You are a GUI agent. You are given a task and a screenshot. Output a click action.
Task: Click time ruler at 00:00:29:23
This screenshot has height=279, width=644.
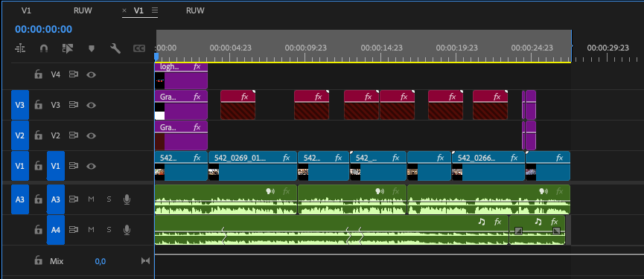[608, 48]
